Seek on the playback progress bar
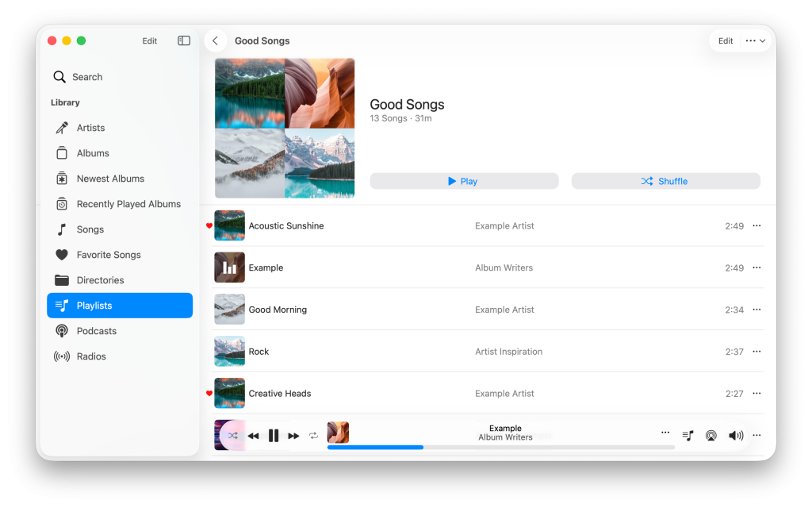812x508 pixels. [500, 448]
